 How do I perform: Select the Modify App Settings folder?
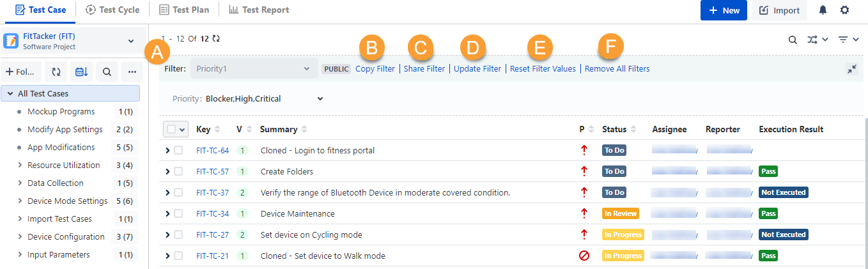(x=65, y=129)
